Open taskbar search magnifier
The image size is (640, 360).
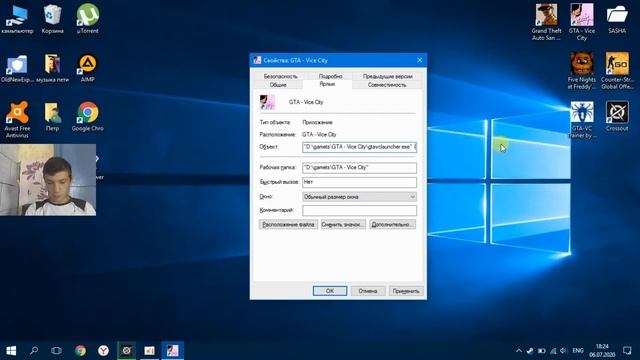point(34,351)
